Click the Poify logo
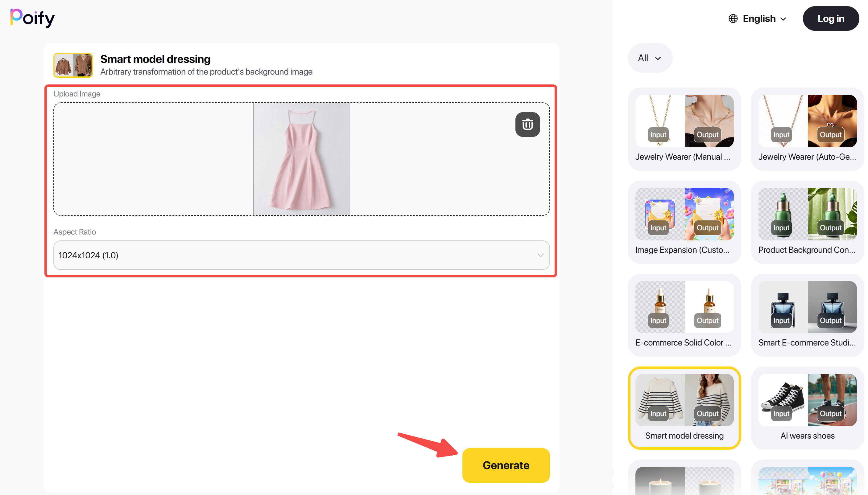868x495 pixels. (x=32, y=18)
